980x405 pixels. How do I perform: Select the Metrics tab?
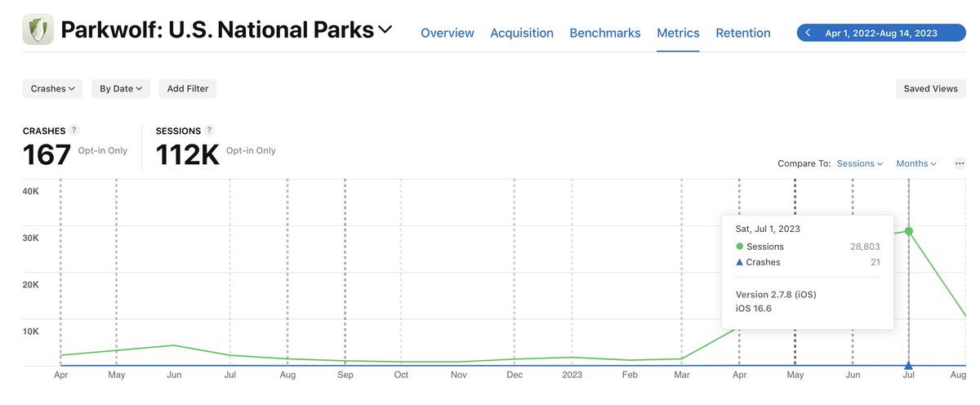(678, 33)
